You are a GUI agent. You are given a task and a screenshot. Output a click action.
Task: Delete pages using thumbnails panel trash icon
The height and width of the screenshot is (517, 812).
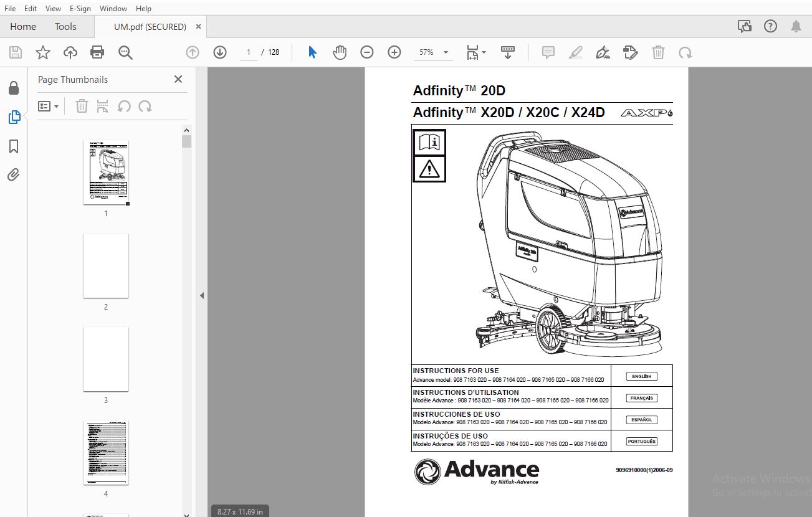pyautogui.click(x=82, y=106)
